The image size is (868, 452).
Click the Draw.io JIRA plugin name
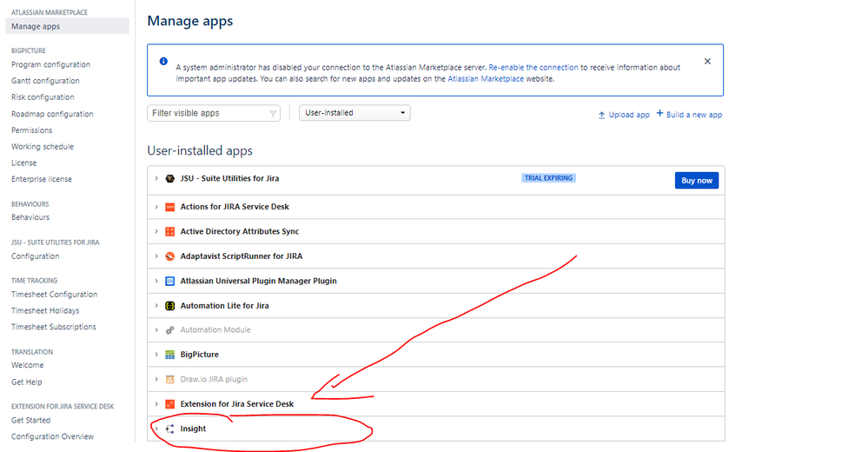point(214,380)
